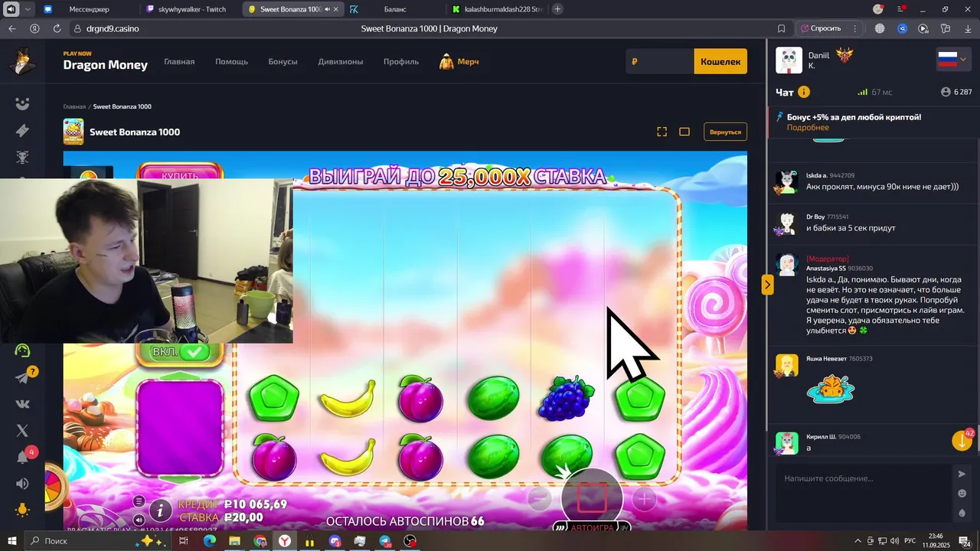
Task: Open notifications bell with 4 badge
Action: click(23, 457)
